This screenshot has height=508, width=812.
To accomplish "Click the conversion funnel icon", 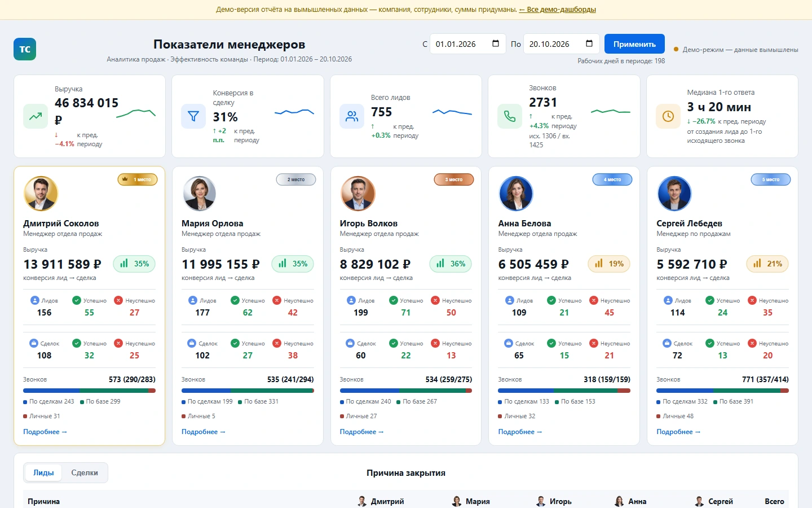I will 193,116.
